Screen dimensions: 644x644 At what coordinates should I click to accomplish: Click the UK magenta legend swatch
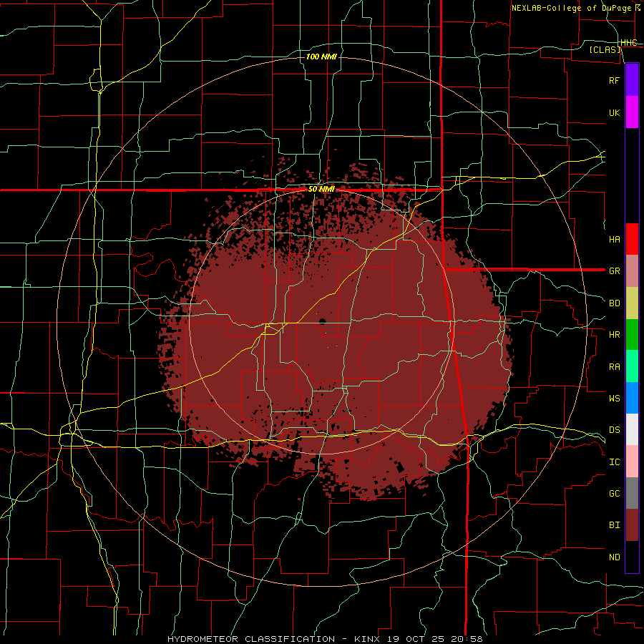[x=632, y=112]
